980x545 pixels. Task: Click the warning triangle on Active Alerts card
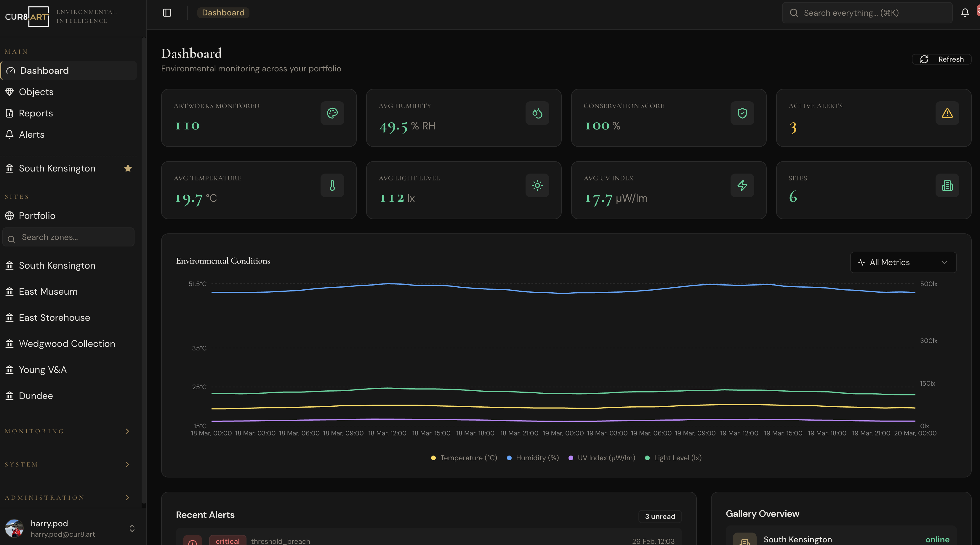point(947,113)
